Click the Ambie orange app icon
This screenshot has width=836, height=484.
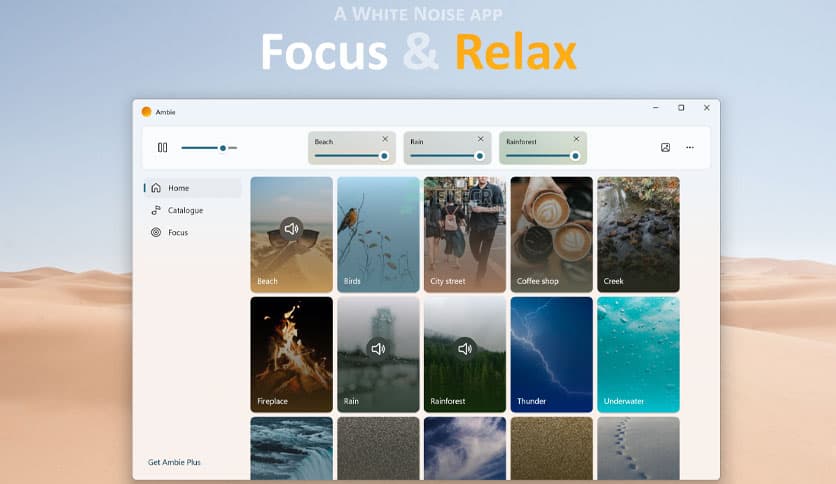pos(147,111)
